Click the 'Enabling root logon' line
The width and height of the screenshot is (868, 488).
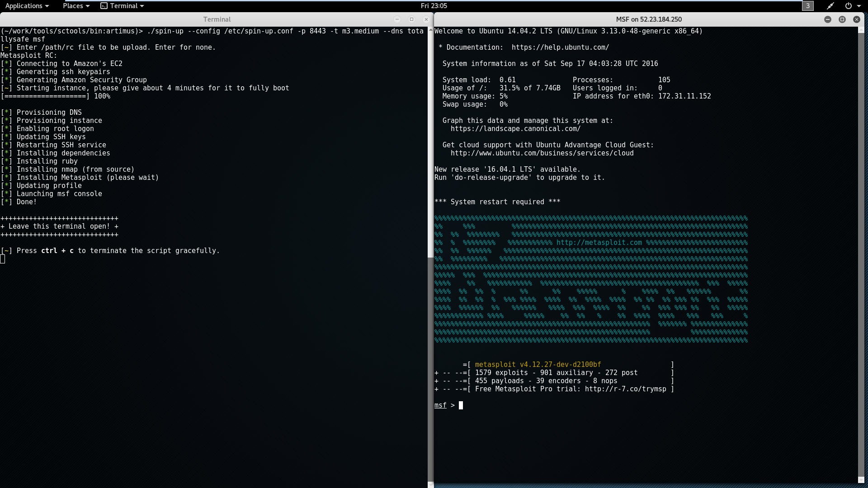pos(47,129)
